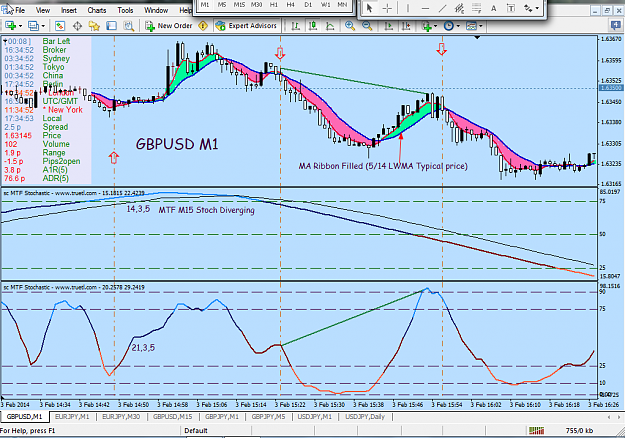Open the Strategy Tester magnifier icon
The image size is (625, 438).
pos(128,26)
